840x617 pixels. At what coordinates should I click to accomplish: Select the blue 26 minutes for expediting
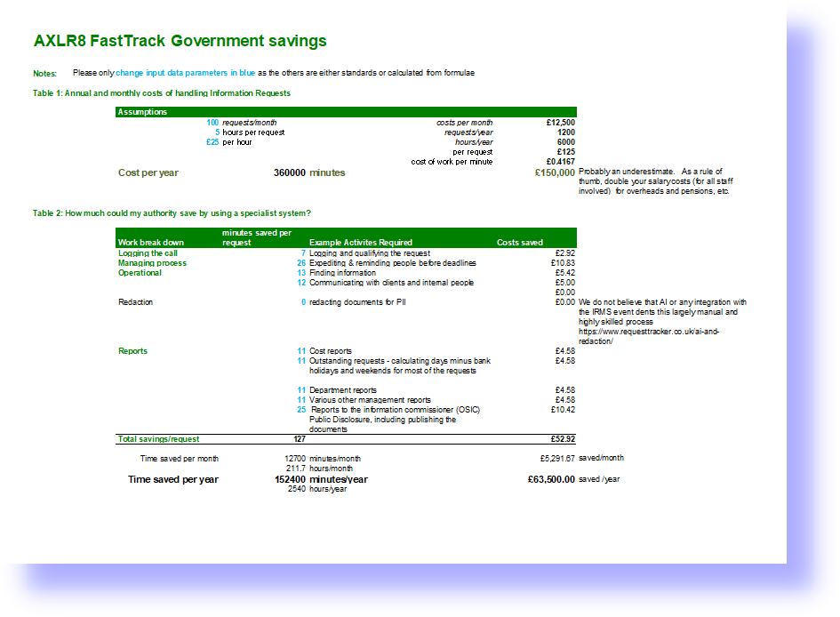click(301, 263)
